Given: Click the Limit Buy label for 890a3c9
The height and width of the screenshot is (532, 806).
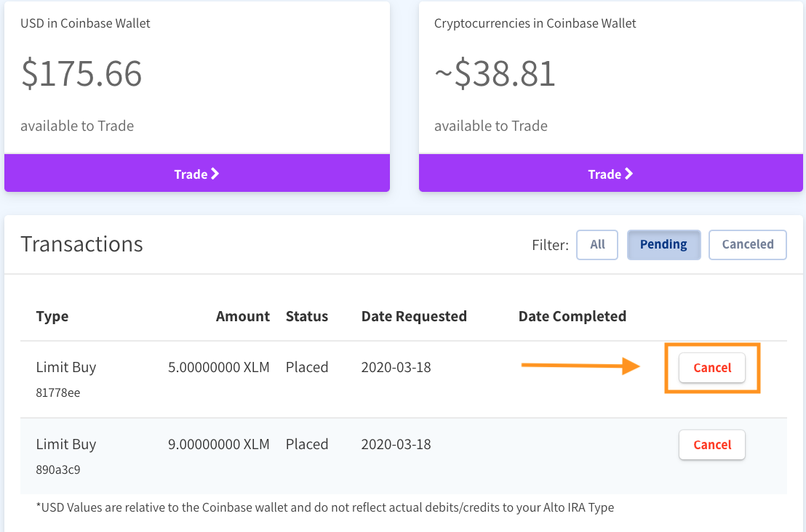Looking at the screenshot, I should pyautogui.click(x=65, y=445).
